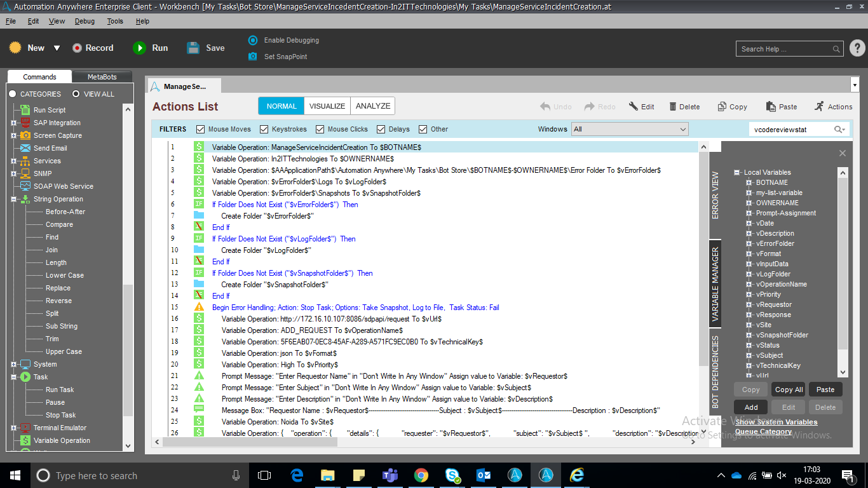Toggle the Keystrokes filter checkbox
This screenshot has width=868, height=488.
(x=264, y=129)
